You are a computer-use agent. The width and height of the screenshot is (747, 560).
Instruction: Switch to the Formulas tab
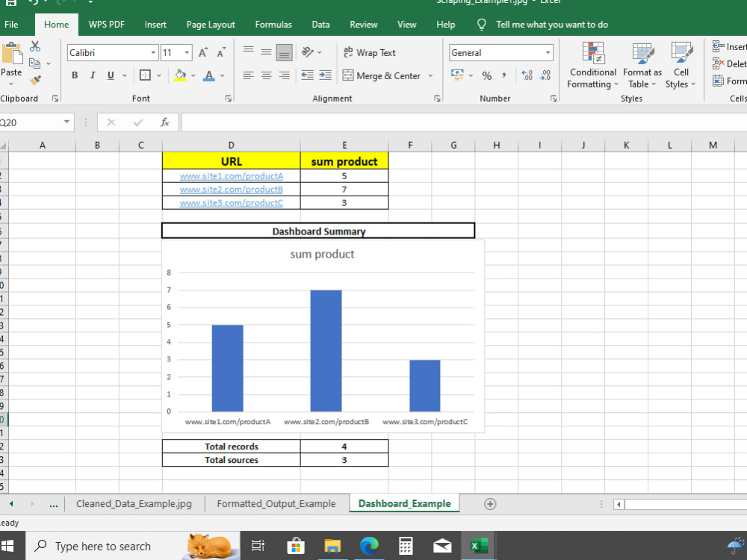(273, 25)
